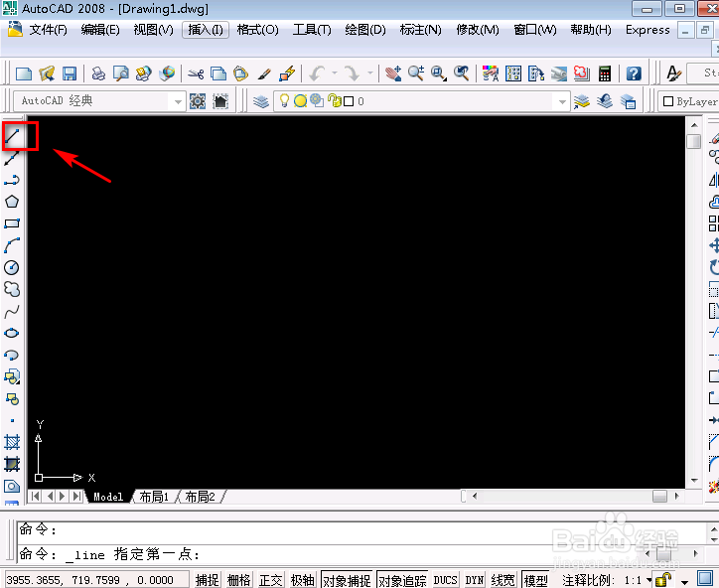The width and height of the screenshot is (719, 588).
Task: Click the New drawing icon
Action: click(24, 73)
